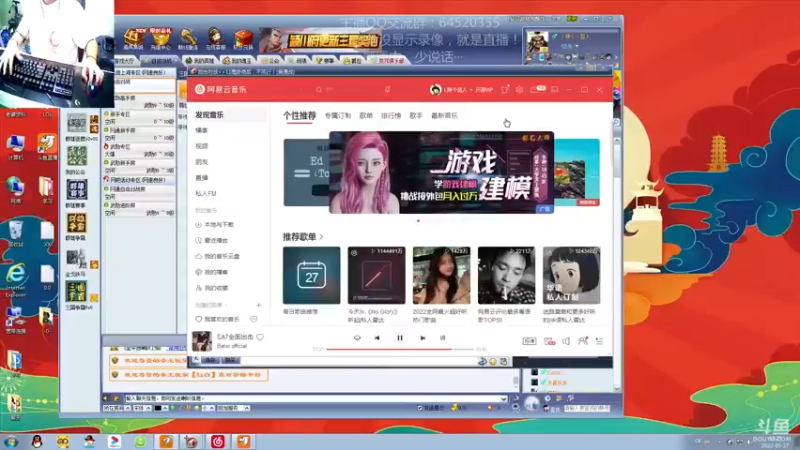
Task: Open the sound effects icon in player bar
Action: pos(549,341)
